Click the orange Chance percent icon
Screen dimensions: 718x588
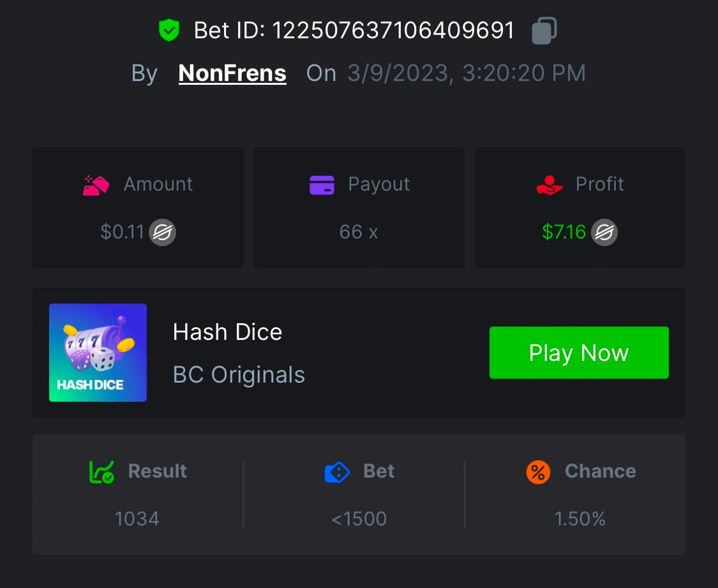click(x=538, y=472)
